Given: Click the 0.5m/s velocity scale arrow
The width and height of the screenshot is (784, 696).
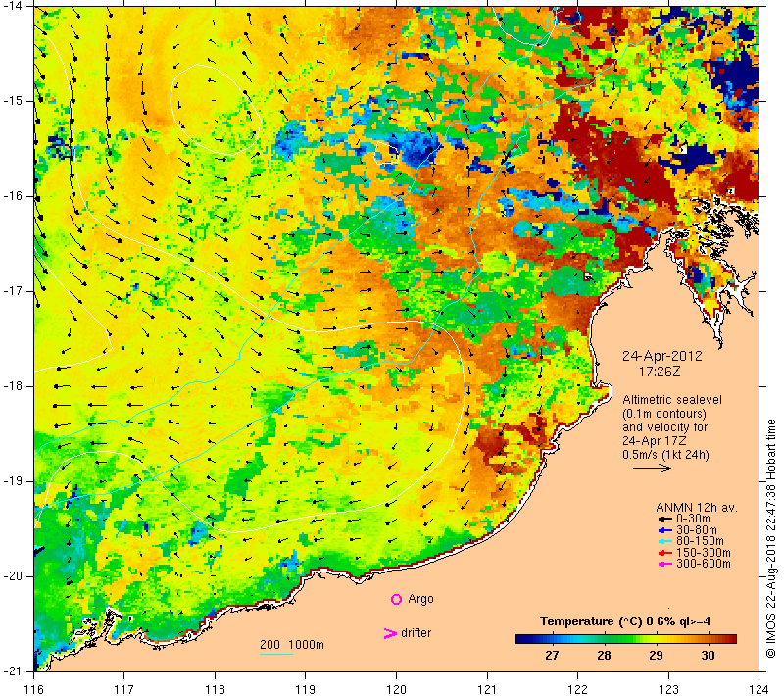Looking at the screenshot, I should pyautogui.click(x=652, y=468).
